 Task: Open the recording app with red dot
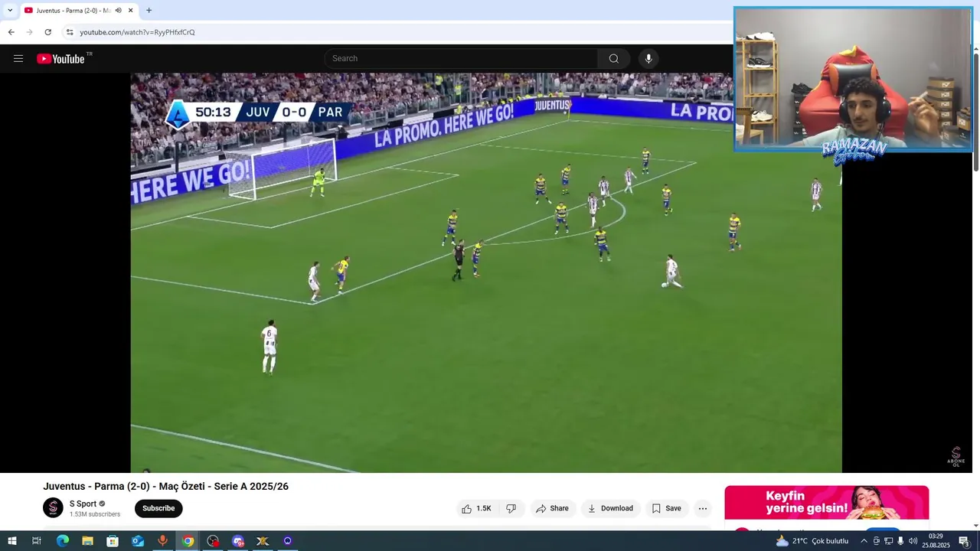tap(213, 541)
